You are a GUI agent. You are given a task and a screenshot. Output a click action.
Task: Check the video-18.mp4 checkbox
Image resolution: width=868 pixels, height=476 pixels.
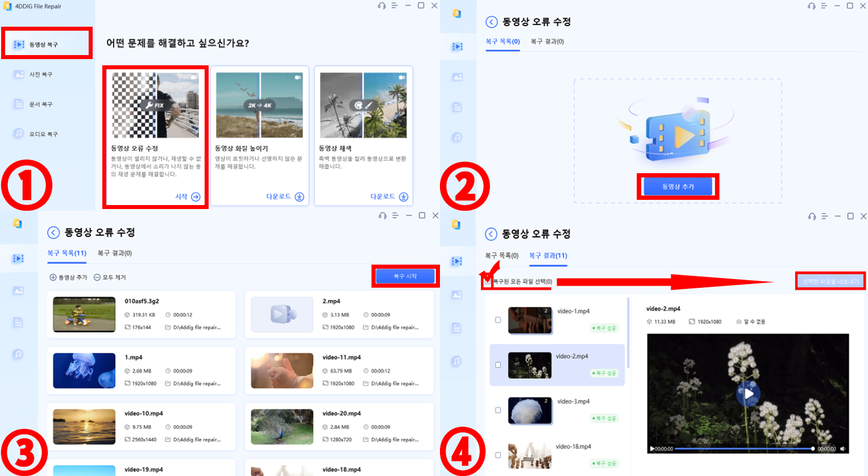(x=498, y=455)
